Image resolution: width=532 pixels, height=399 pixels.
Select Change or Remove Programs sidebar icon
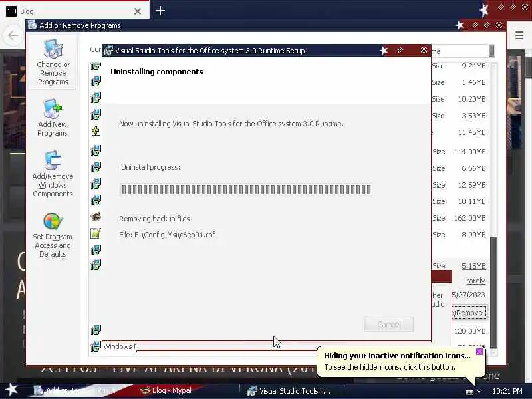[53, 62]
